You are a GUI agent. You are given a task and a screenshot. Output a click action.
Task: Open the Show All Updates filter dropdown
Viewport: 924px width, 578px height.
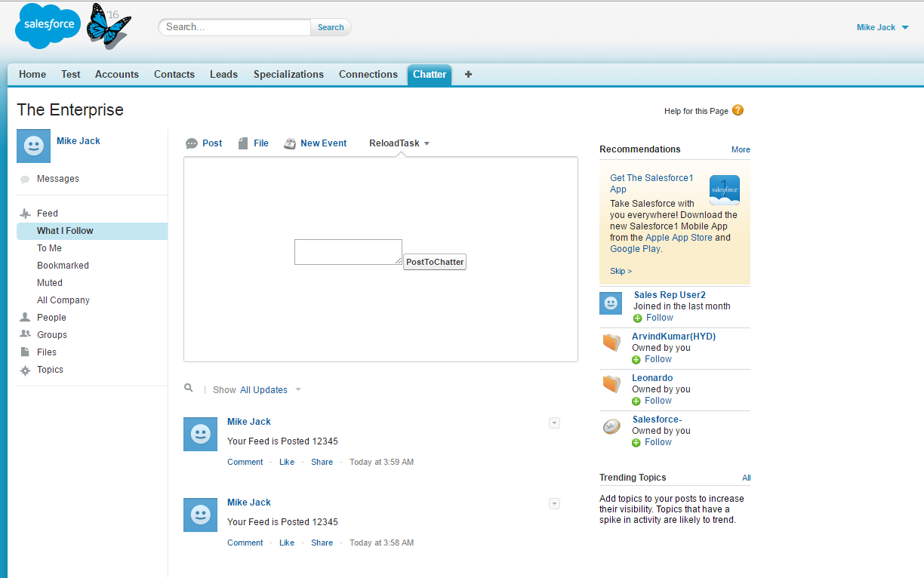coord(298,390)
